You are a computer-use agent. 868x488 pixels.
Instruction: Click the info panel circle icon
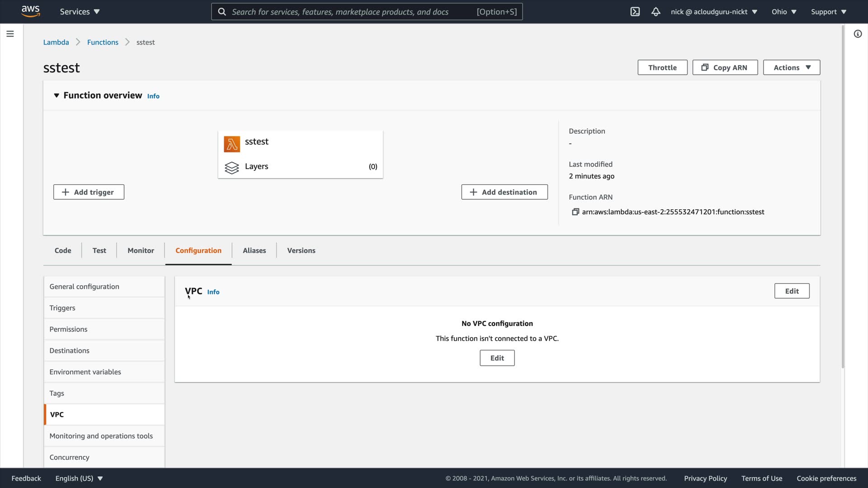click(x=858, y=34)
